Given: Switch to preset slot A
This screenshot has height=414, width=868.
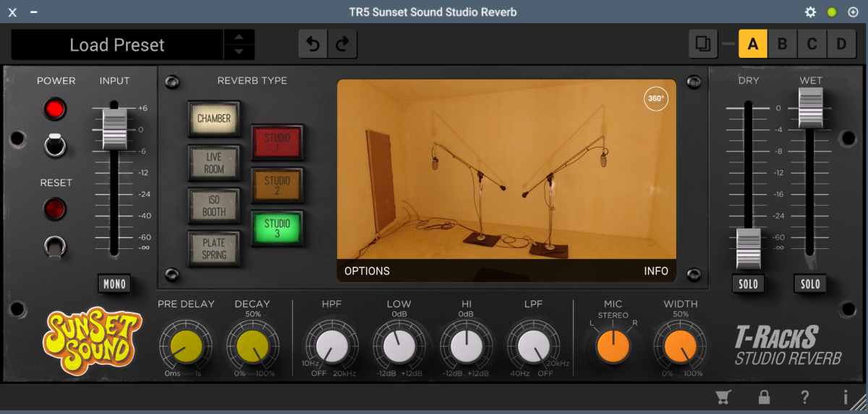Looking at the screenshot, I should coord(752,44).
